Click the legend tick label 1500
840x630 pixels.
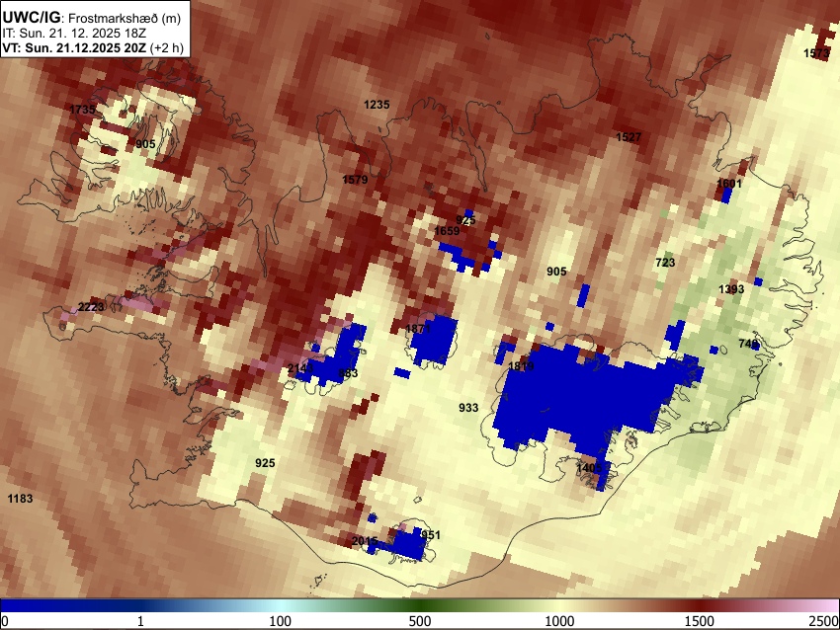click(x=700, y=621)
